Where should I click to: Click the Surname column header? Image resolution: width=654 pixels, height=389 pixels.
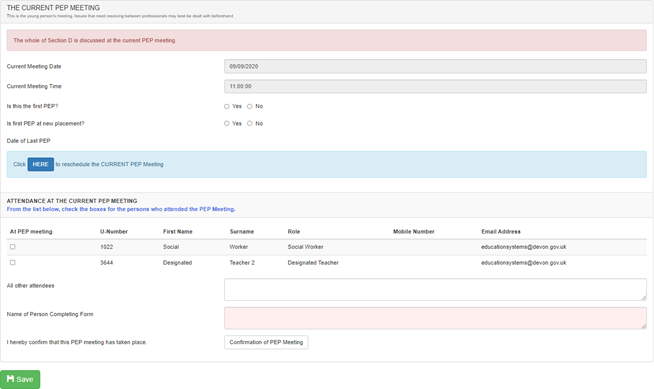(x=242, y=231)
